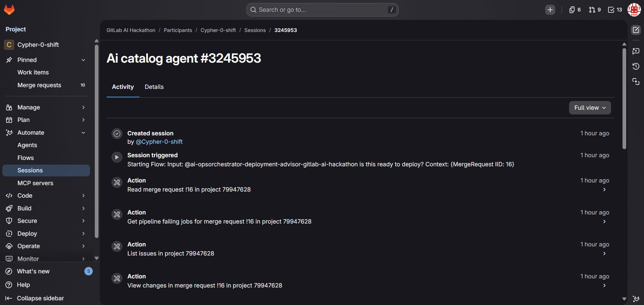This screenshot has height=305, width=644.
Task: Switch to the Details tab
Action: [x=154, y=87]
